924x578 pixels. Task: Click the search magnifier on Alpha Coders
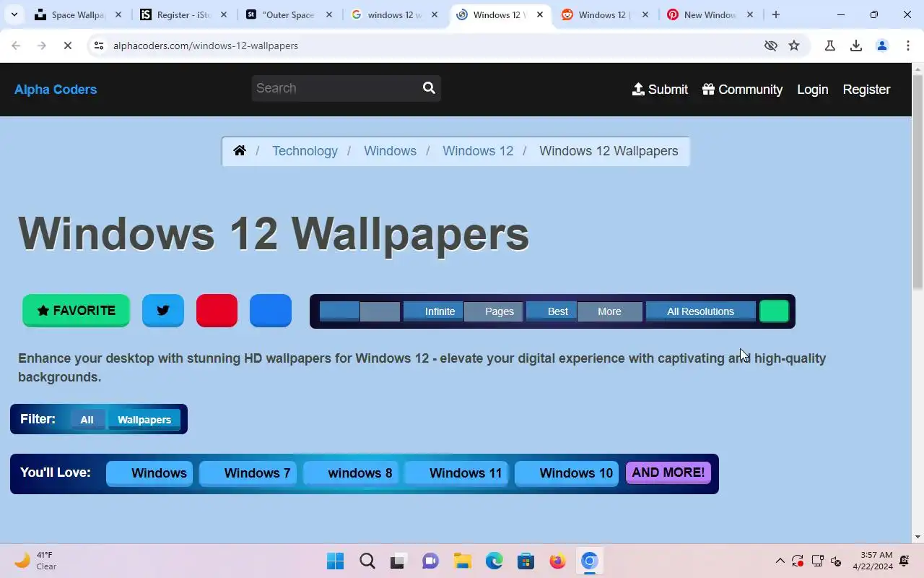coord(429,88)
